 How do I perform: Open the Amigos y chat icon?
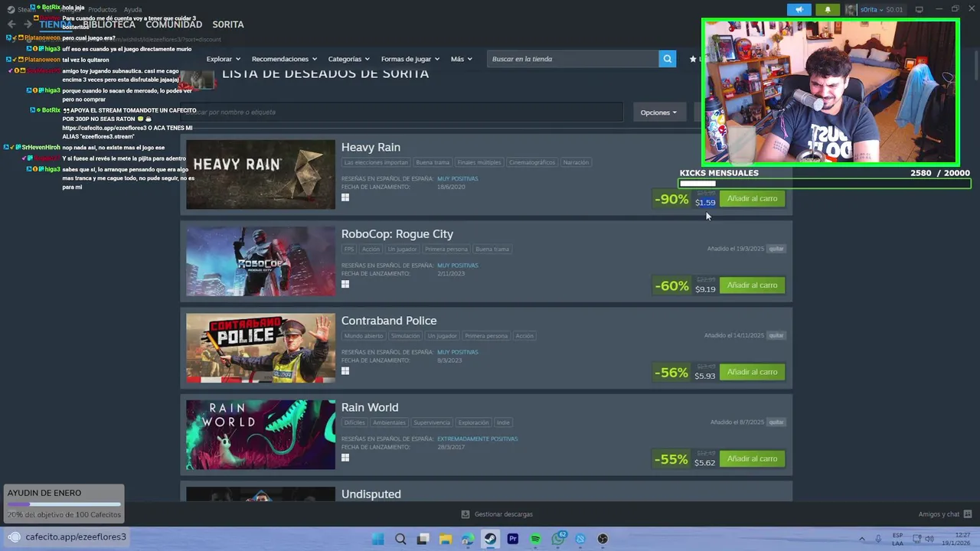(x=968, y=514)
